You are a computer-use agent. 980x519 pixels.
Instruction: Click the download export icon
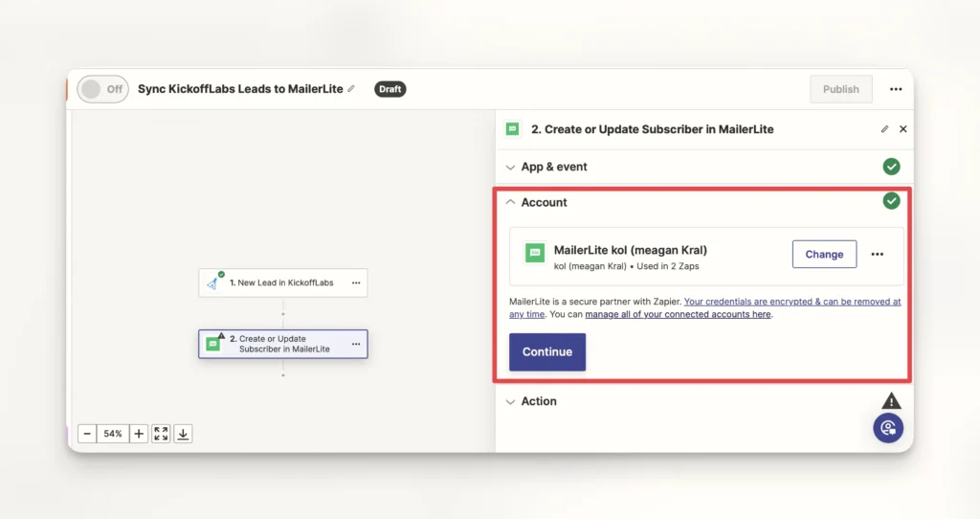pos(183,434)
